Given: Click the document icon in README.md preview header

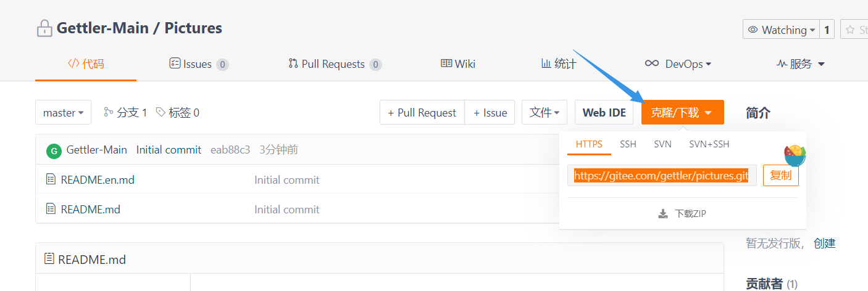Looking at the screenshot, I should pos(49,259).
